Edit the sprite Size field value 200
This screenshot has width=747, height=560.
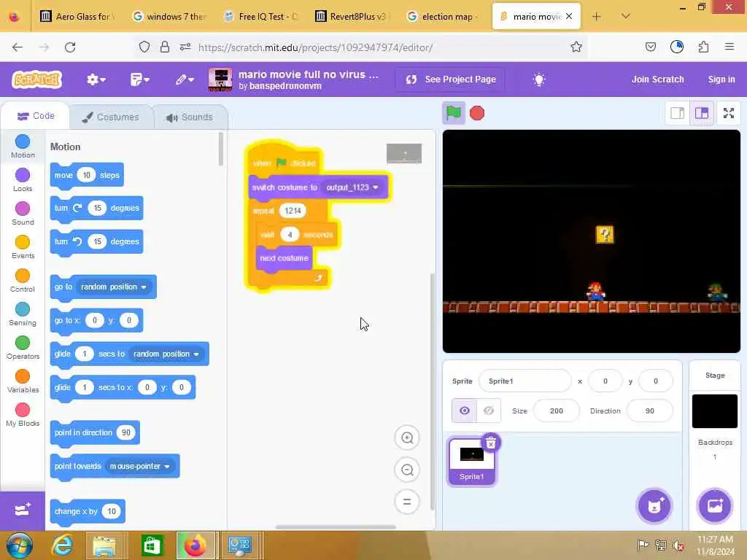pos(557,411)
